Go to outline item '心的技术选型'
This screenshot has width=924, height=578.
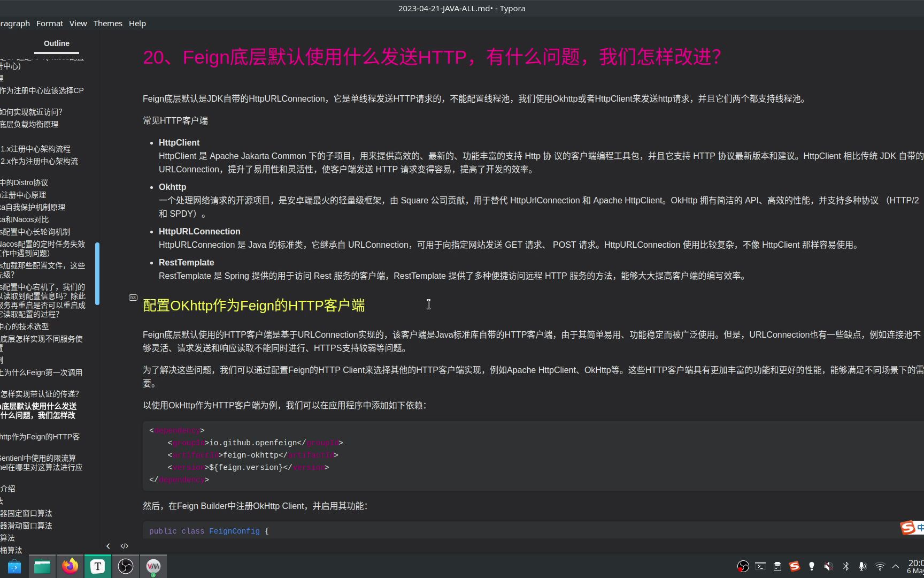coord(25,326)
